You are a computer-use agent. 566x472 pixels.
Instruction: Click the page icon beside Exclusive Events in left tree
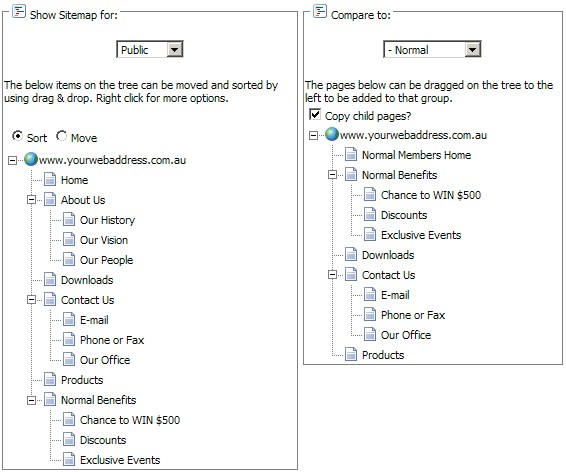(69, 459)
